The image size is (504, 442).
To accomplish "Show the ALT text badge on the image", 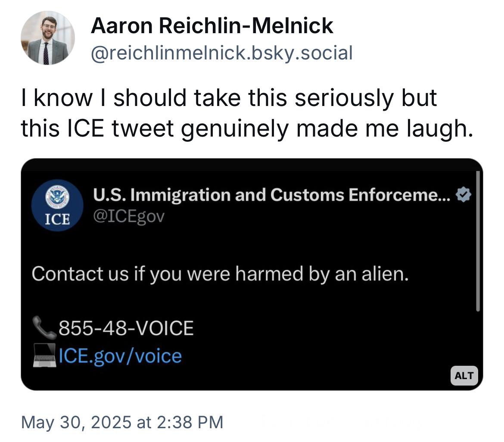I will (x=464, y=376).
